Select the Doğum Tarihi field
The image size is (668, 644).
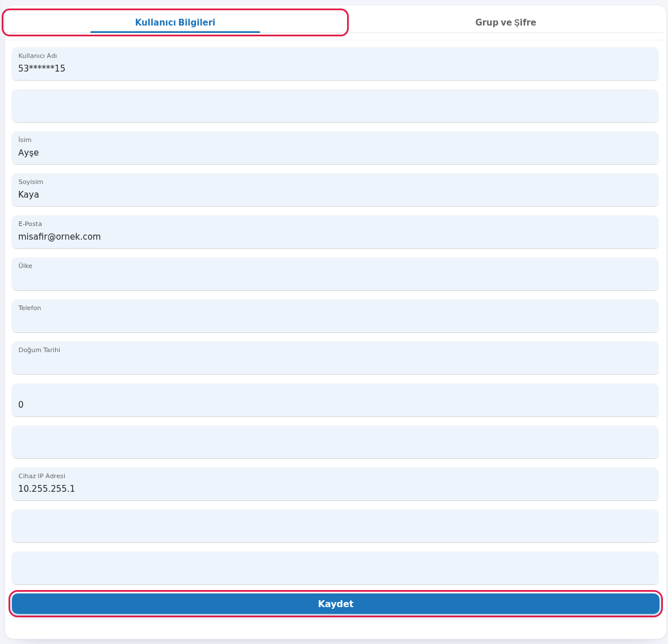coord(335,358)
